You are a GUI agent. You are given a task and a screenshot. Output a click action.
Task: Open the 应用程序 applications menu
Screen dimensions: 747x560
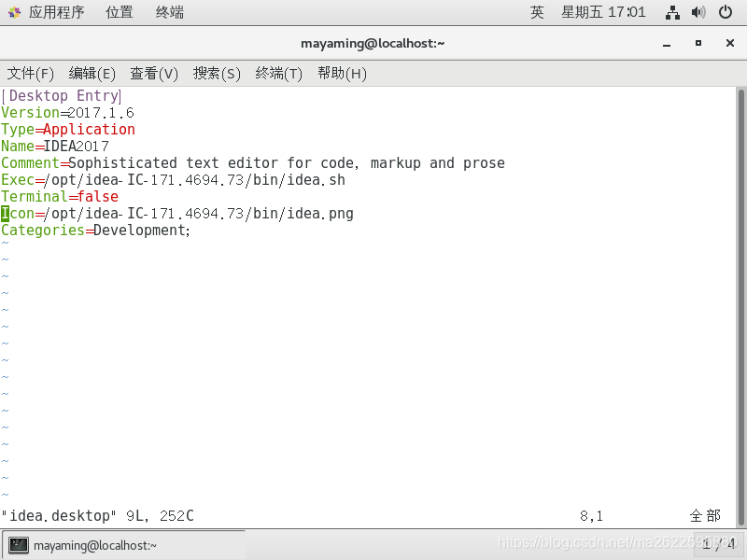coord(56,12)
